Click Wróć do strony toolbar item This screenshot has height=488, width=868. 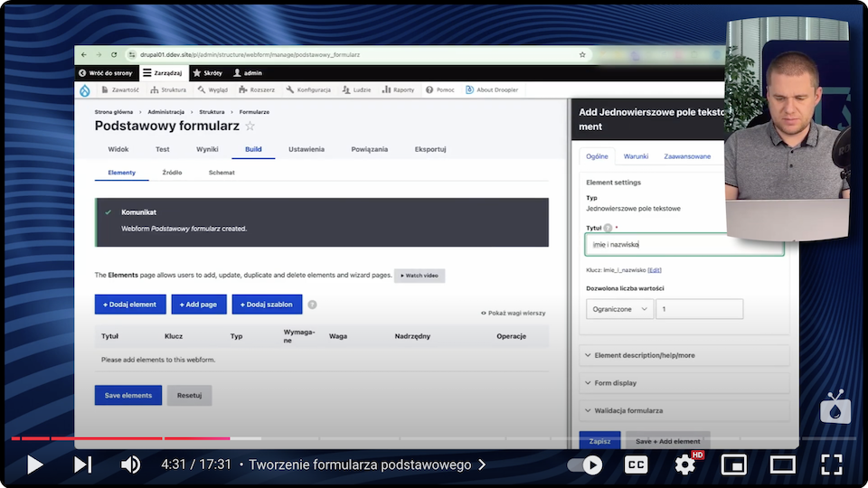[x=105, y=73]
